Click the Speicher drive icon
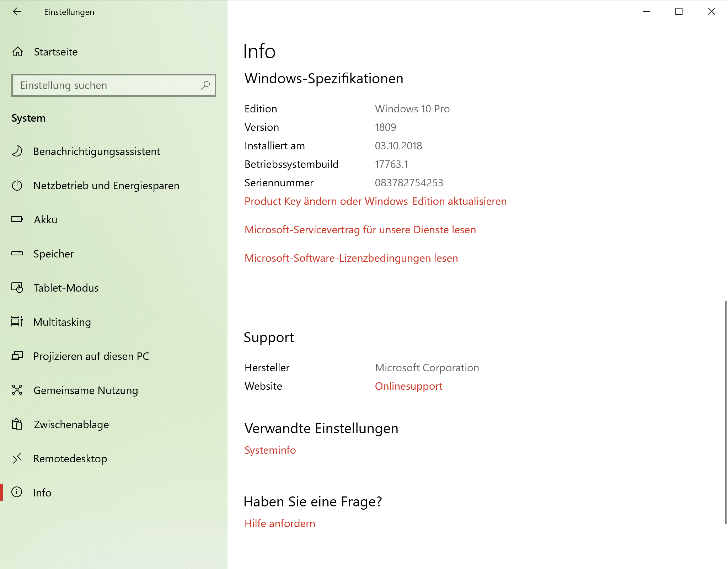728x569 pixels. pos(17,254)
